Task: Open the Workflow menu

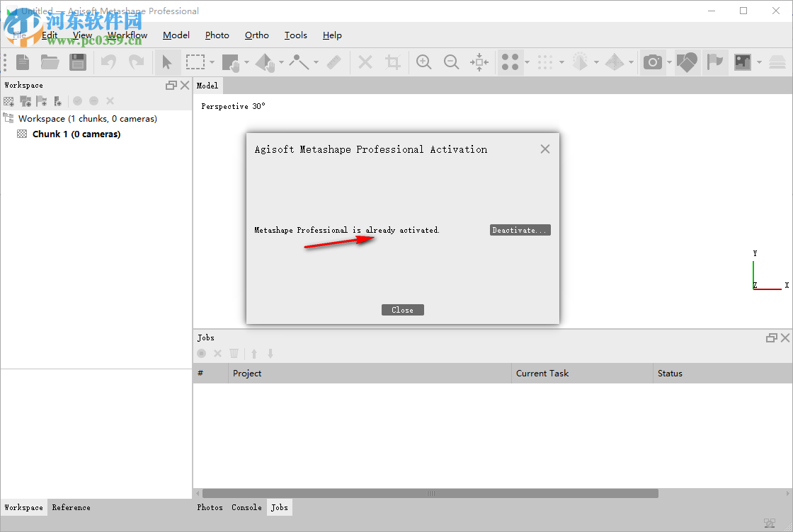Action: 127,35
